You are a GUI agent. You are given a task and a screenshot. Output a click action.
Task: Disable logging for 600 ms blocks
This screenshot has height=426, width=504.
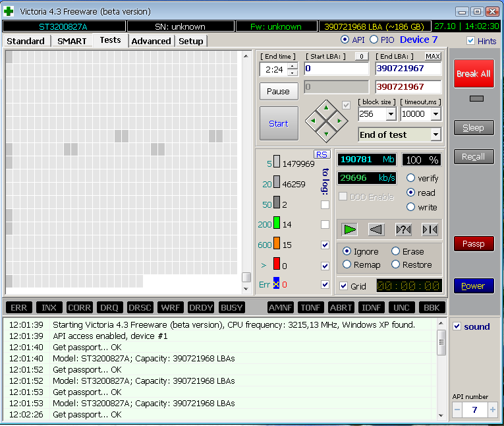pos(325,245)
